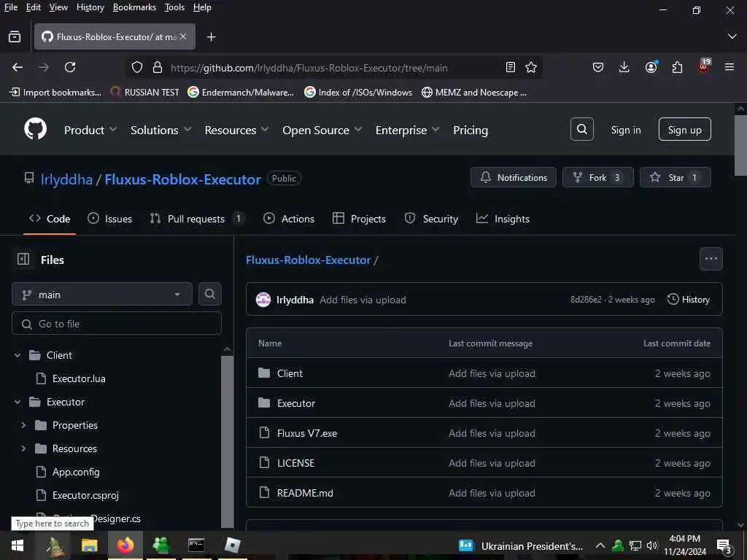Collapse the Client folder in file tree

[x=18, y=355]
